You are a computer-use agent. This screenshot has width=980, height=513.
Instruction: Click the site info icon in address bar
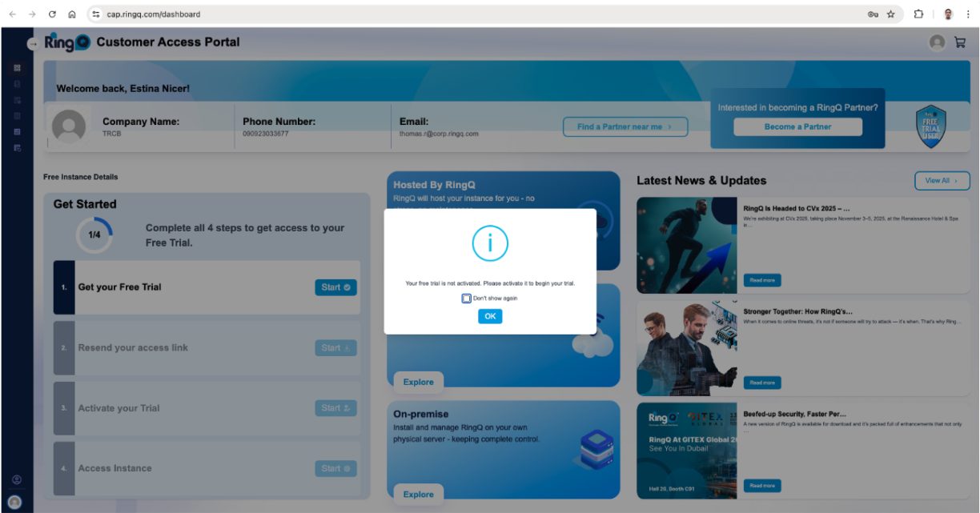[x=96, y=14]
